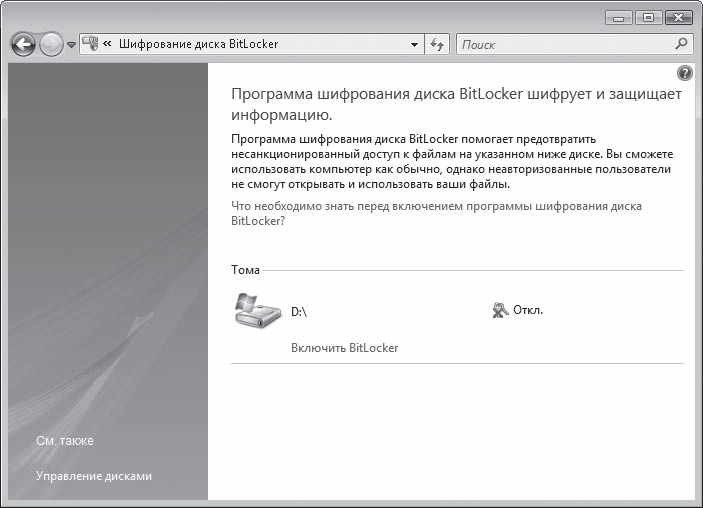703x508 pixels.
Task: Click the Control Panel icon in address bar
Action: point(89,44)
